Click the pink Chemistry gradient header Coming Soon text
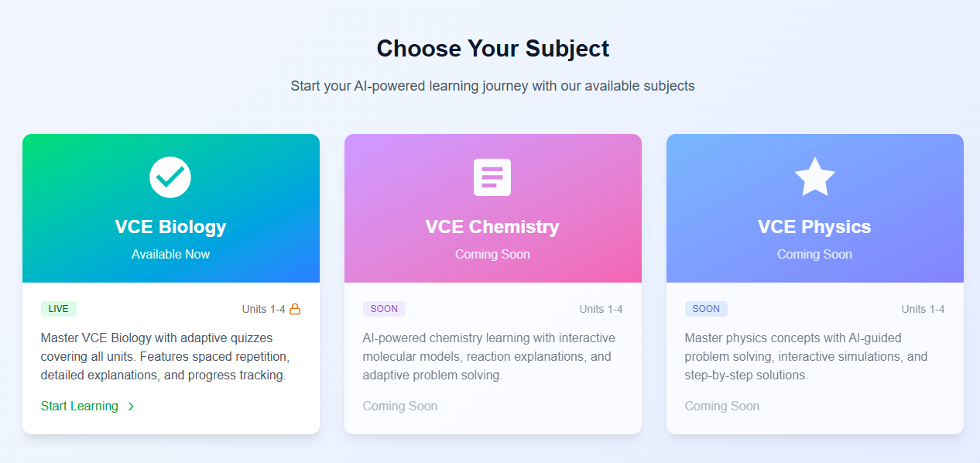Viewport: 980px width, 463px height. [492, 254]
